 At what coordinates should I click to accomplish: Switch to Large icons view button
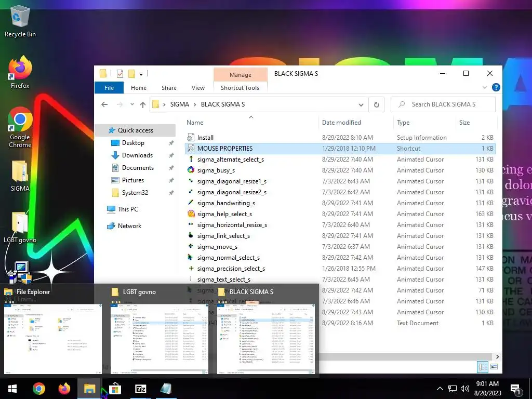click(x=494, y=367)
